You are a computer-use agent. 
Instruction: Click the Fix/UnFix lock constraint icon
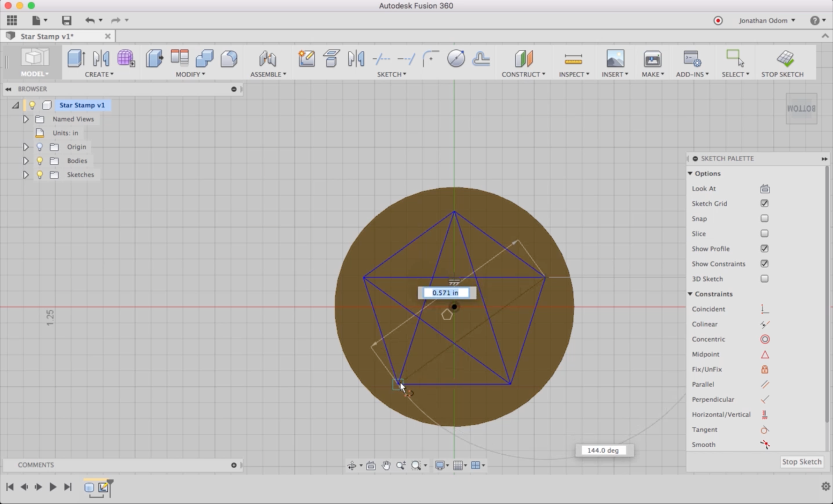765,369
